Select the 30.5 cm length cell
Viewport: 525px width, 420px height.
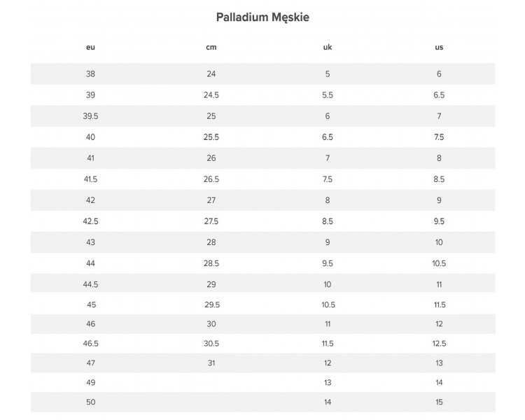tap(211, 344)
